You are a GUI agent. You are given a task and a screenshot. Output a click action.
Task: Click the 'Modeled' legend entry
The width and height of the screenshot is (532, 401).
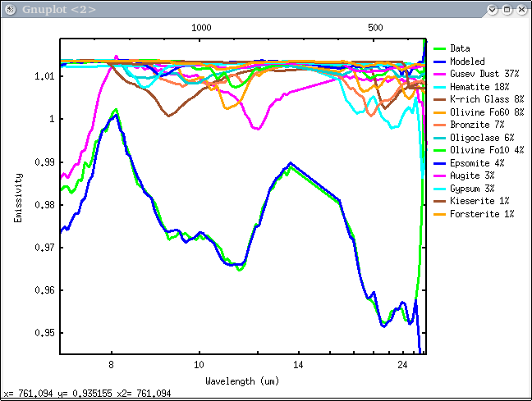pos(467,62)
